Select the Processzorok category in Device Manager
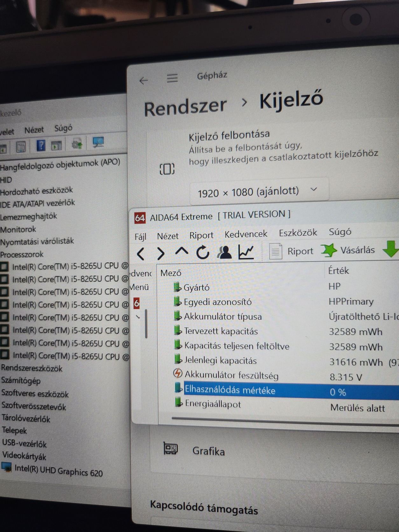The width and height of the screenshot is (399, 532). pyautogui.click(x=22, y=254)
